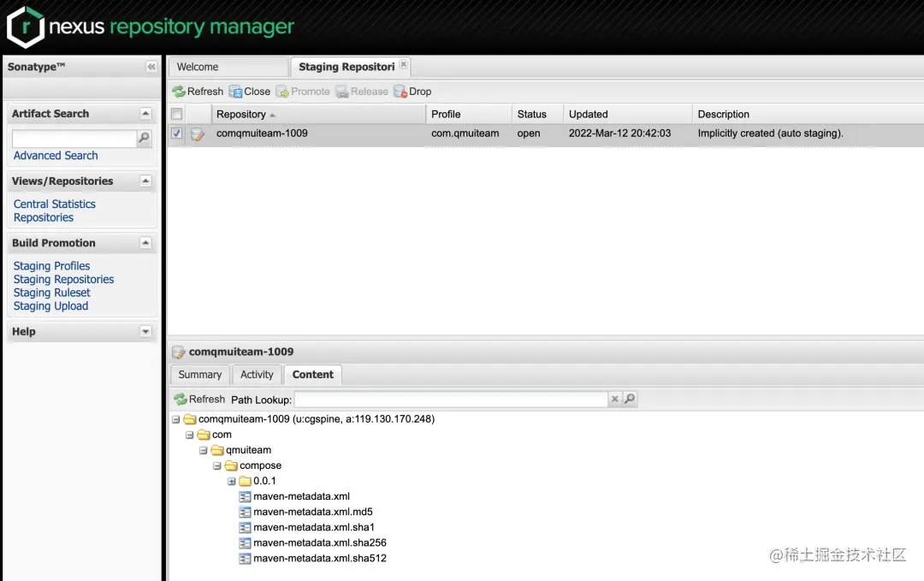Refresh the staging repositories list
Image resolution: width=924 pixels, height=581 pixels.
click(198, 92)
